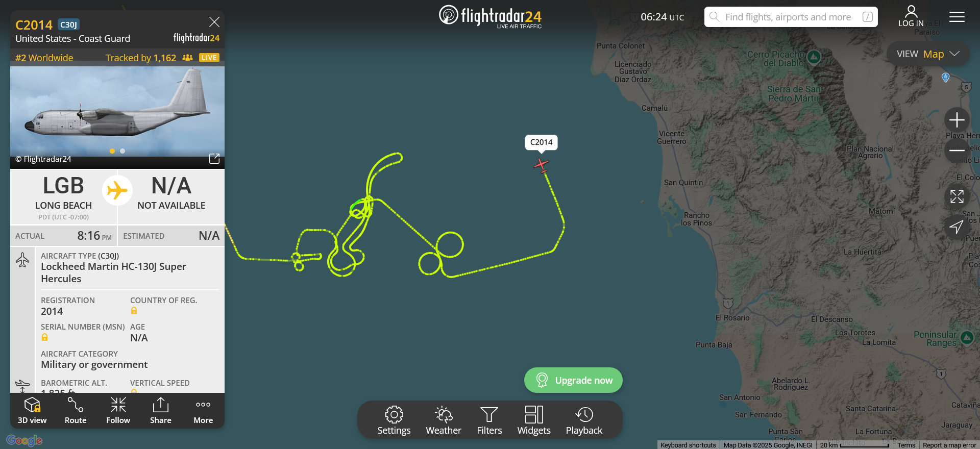Open Filters panel

point(489,420)
